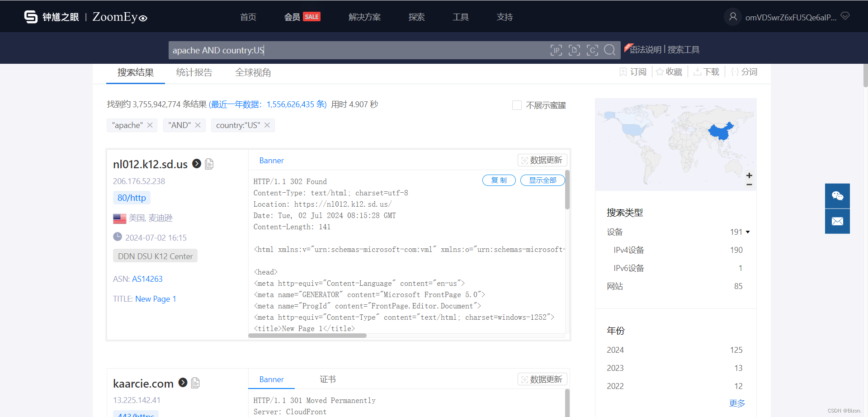Click the 最近一年数据 link
Viewport: 868px width, 417px height.
[x=268, y=104]
